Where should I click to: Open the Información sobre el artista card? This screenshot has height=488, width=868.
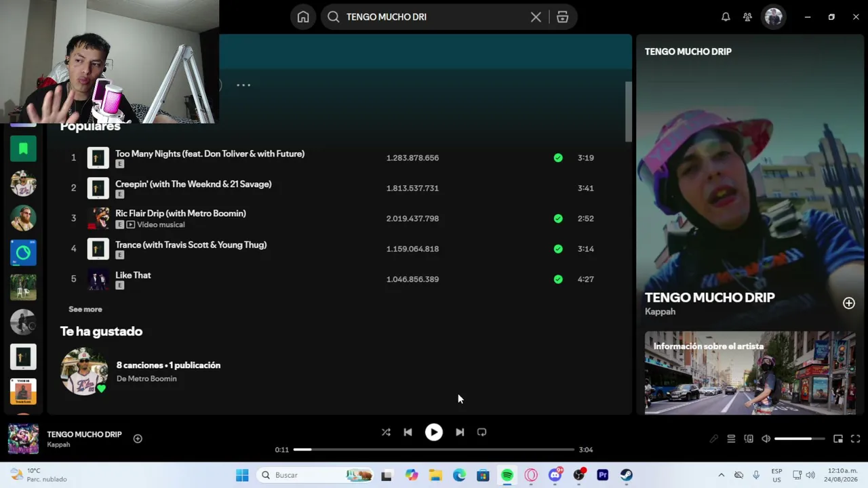pos(750,373)
